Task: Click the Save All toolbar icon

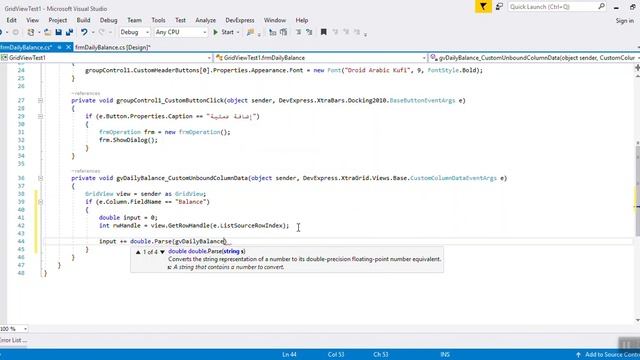Action: [x=69, y=32]
